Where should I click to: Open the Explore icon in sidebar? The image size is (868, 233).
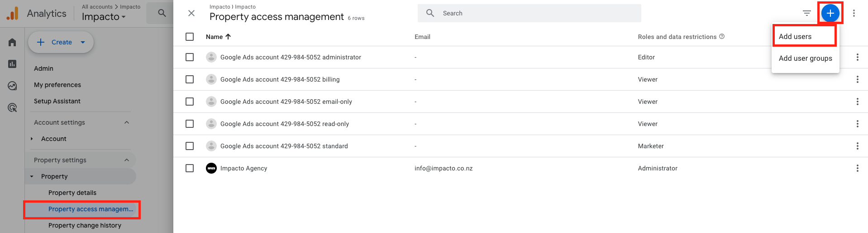(12, 86)
